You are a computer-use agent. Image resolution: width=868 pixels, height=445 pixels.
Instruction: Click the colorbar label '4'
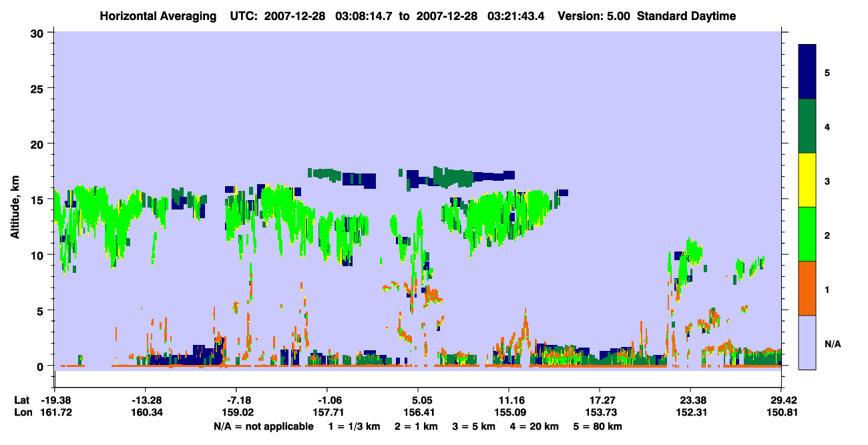(x=827, y=125)
